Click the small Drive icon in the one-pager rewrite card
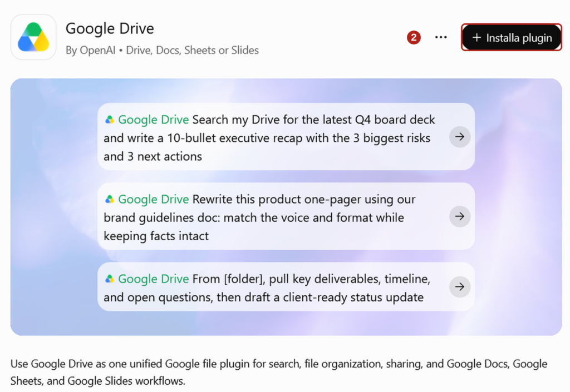The image size is (570, 392). (110, 199)
